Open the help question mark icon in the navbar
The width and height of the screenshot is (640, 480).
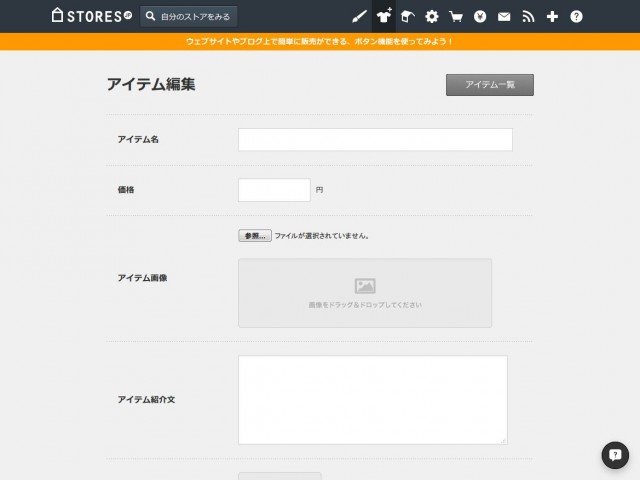click(576, 16)
